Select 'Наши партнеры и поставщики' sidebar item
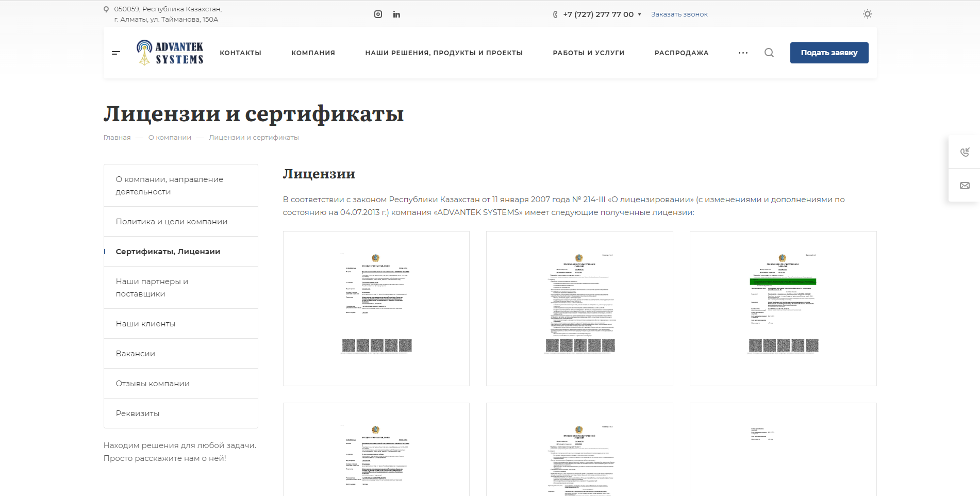This screenshot has width=980, height=496. click(x=181, y=288)
